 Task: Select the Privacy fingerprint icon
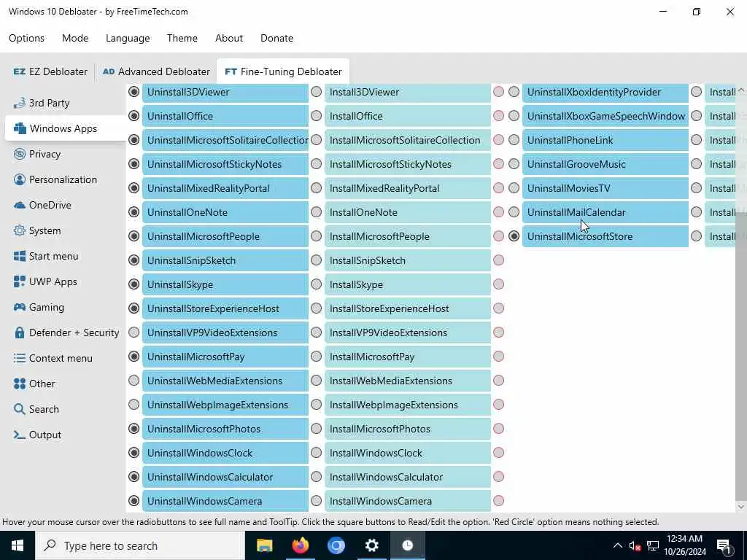(x=20, y=154)
